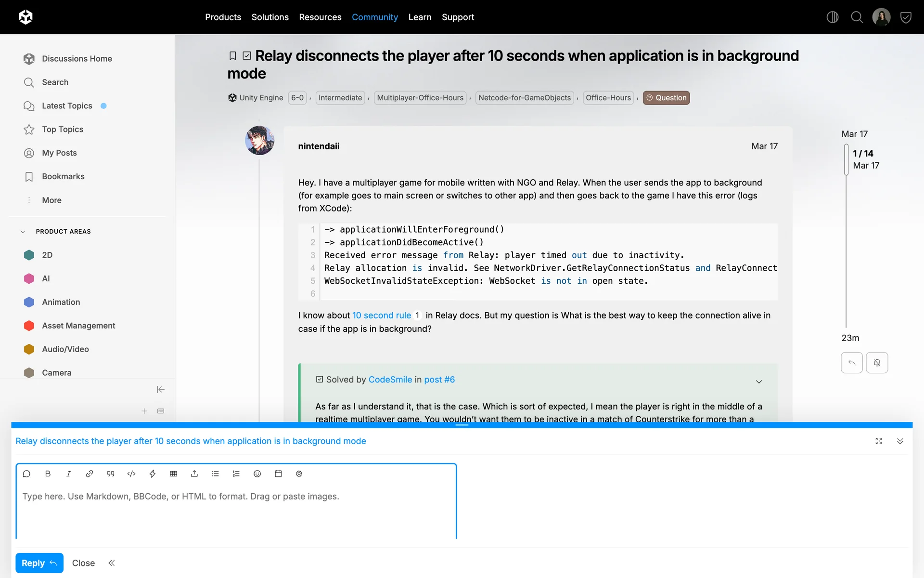This screenshot has width=924, height=578.
Task: Open the 10 second rule link
Action: [x=381, y=315]
